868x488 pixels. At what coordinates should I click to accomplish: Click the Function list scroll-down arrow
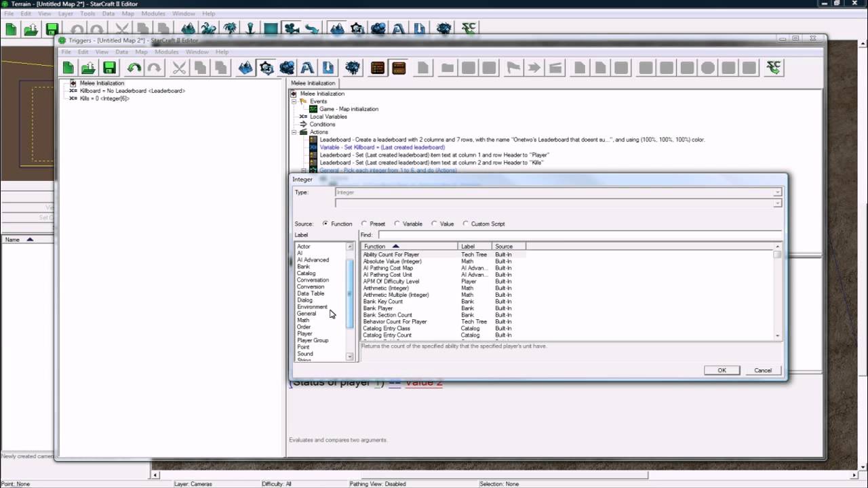(777, 335)
